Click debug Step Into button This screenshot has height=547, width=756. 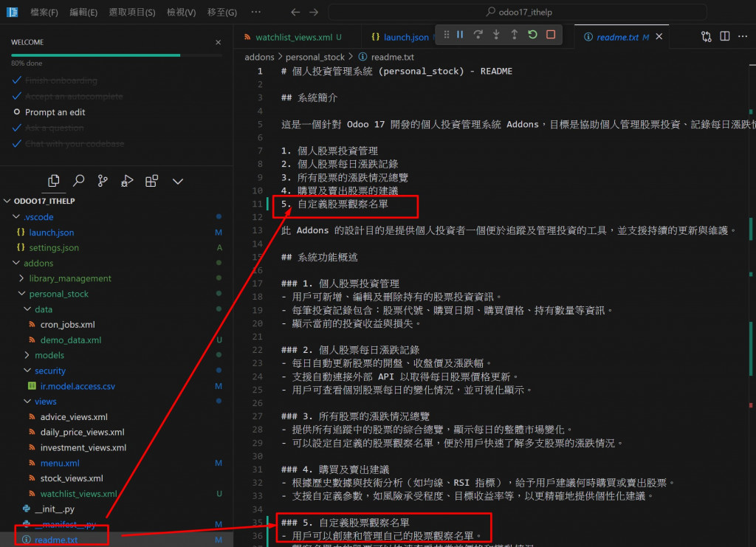pyautogui.click(x=496, y=35)
